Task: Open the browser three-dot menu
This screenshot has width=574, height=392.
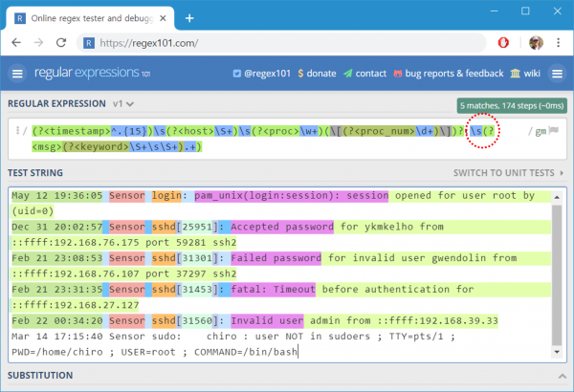Action: pyautogui.click(x=559, y=43)
